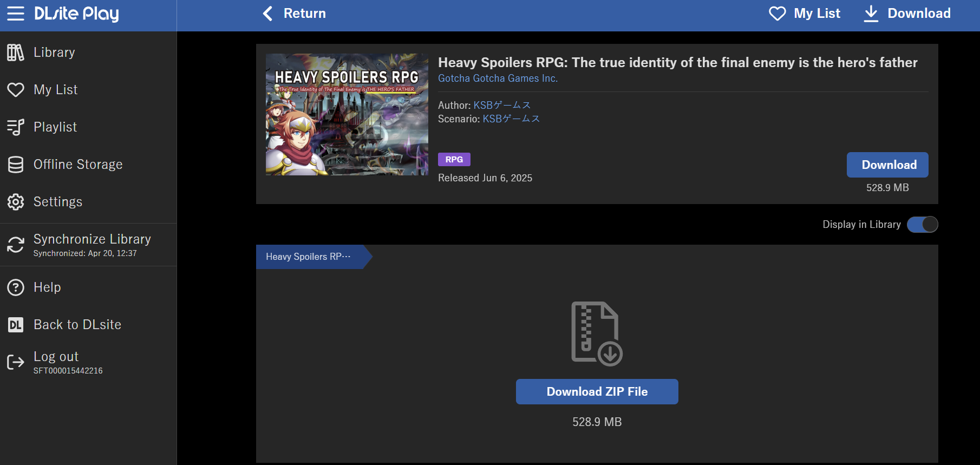Click the Library books icon in sidebar
Viewport: 980px width, 465px height.
pyautogui.click(x=16, y=53)
